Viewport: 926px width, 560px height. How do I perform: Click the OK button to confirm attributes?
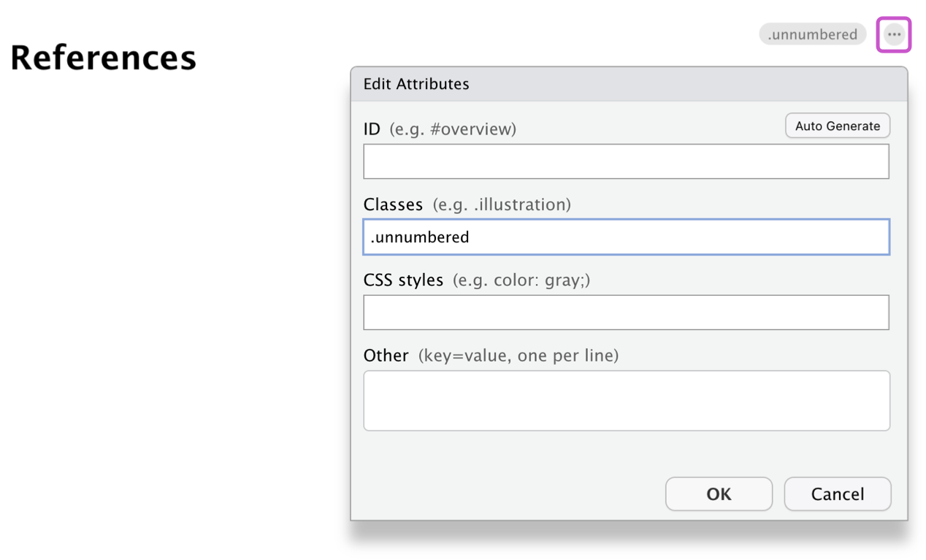[x=719, y=494]
